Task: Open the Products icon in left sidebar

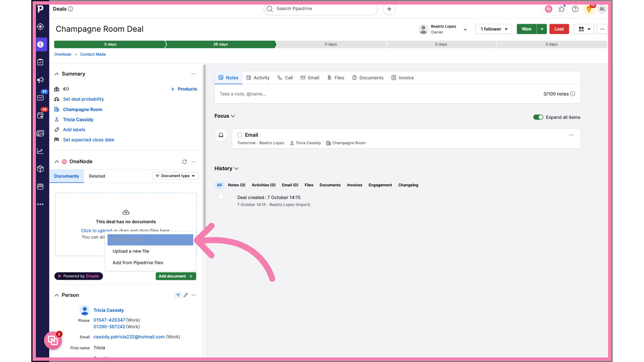Action: 41,169
